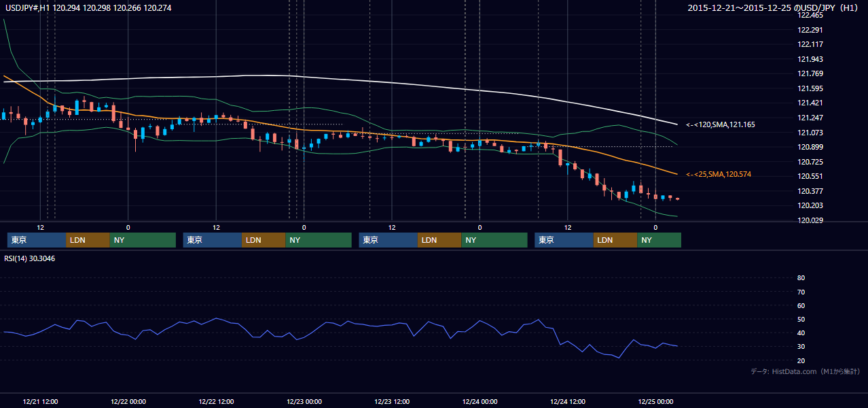
Task: Click the white 120 SMA 121.165 annotation
Action: [721, 125]
